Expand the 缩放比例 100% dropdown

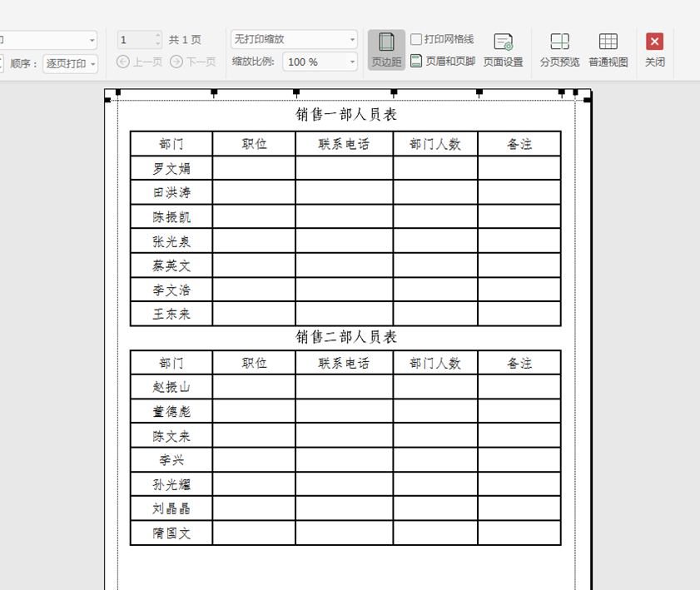(x=320, y=61)
